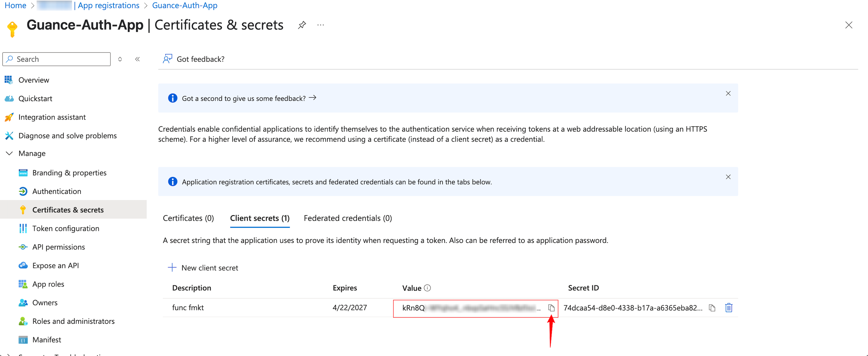868x356 pixels.
Task: Expand or collapse all sidebar menu groups
Action: click(x=120, y=59)
